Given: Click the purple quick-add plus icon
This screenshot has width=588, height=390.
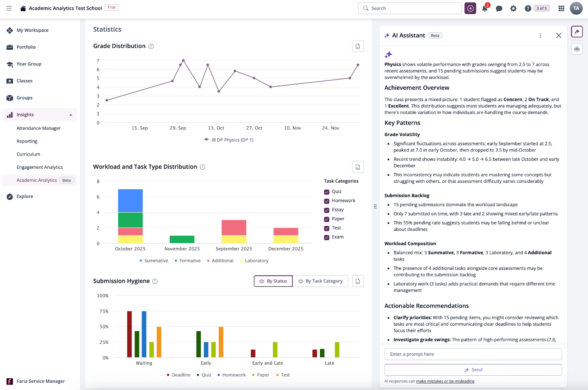Looking at the screenshot, I should [x=470, y=8].
